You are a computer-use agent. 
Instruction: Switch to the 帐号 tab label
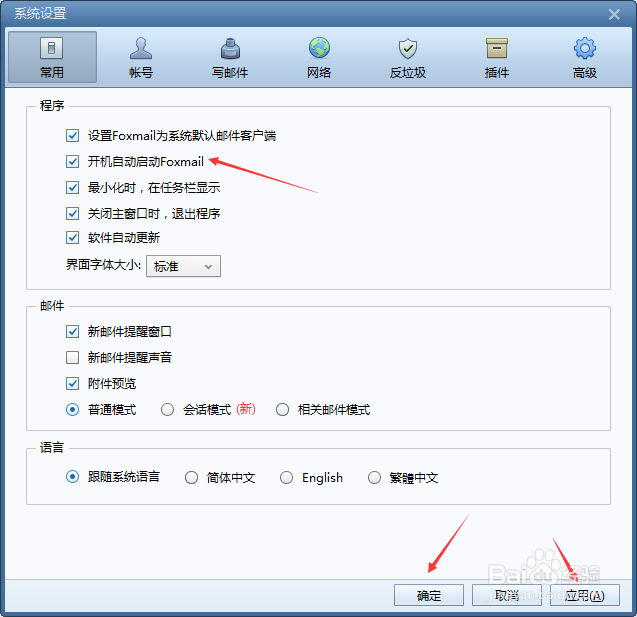(141, 73)
